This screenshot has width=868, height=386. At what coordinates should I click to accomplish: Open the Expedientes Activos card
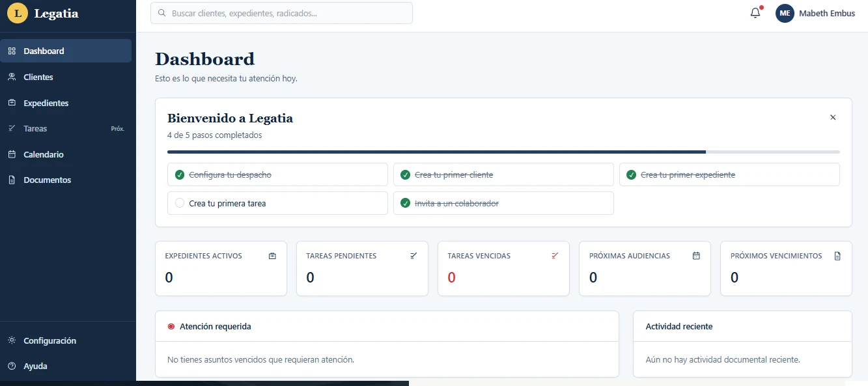[221, 269]
